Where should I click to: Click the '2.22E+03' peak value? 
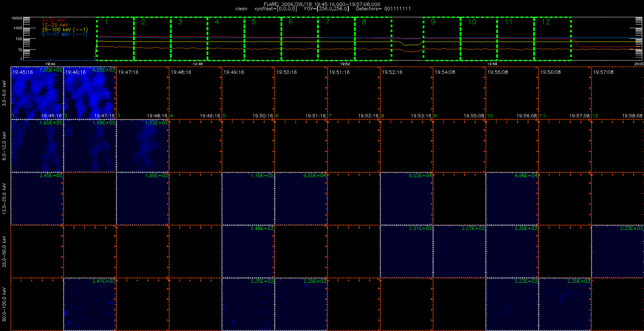(526, 281)
